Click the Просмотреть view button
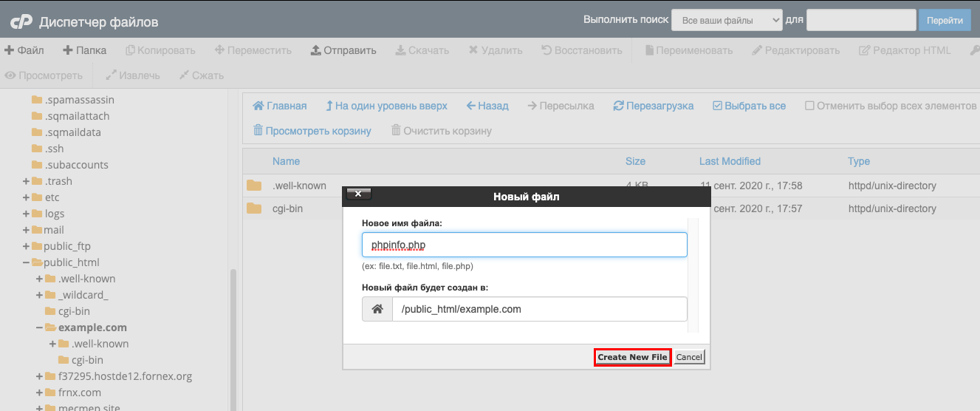This screenshot has height=411, width=980. pos(44,75)
